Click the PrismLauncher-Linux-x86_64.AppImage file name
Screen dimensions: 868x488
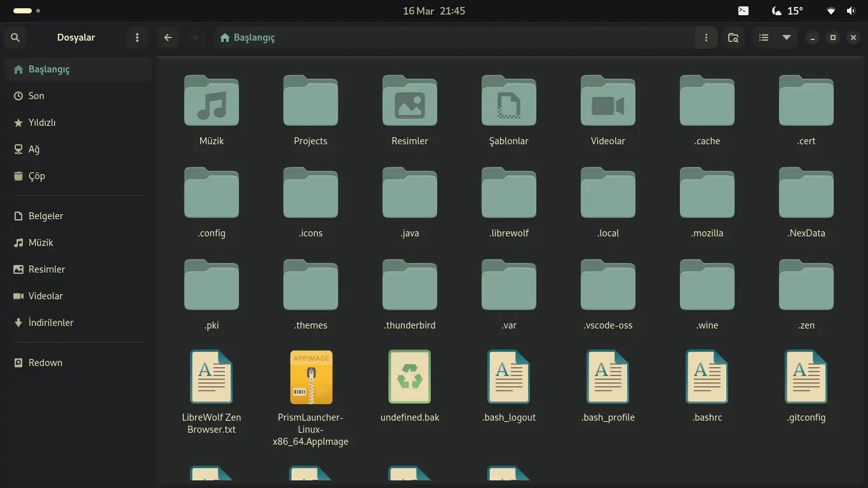coord(311,430)
